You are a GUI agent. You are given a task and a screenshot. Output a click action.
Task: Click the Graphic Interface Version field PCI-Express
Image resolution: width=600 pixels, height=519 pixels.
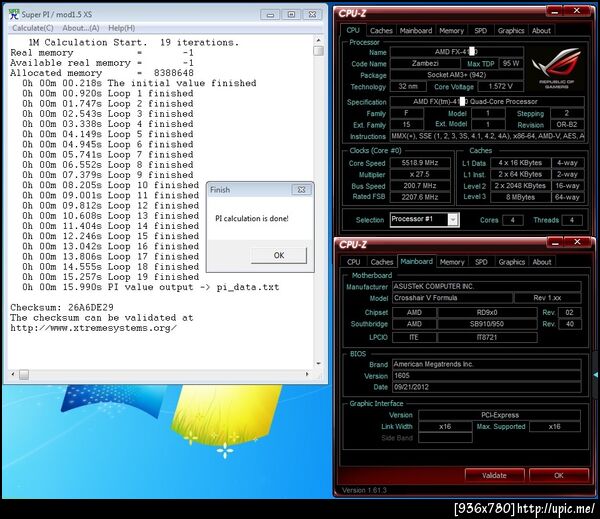coord(499,415)
